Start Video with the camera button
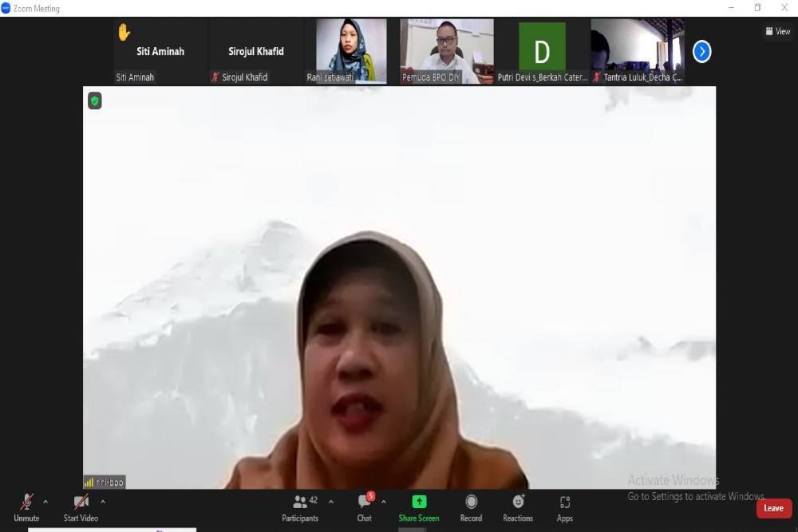 [x=81, y=507]
